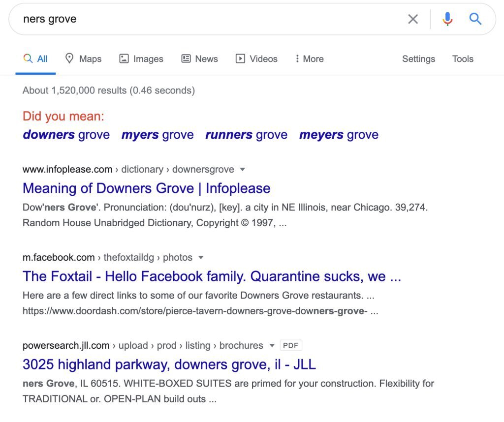Start voice search with the microphone icon
504x422 pixels.
[x=447, y=19]
